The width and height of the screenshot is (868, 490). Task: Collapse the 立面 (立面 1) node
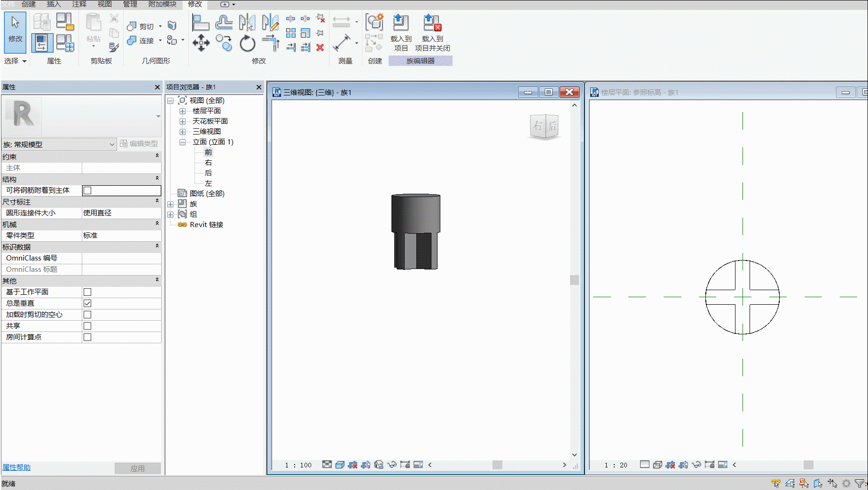(182, 142)
